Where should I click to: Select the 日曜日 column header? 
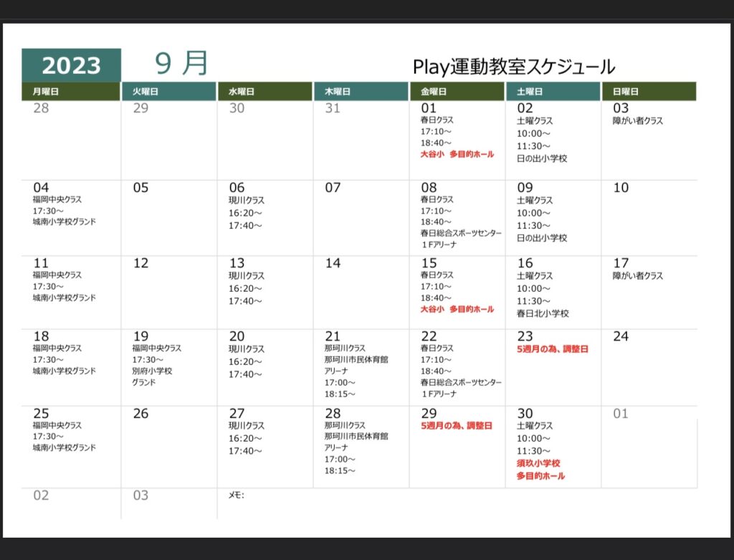point(649,91)
